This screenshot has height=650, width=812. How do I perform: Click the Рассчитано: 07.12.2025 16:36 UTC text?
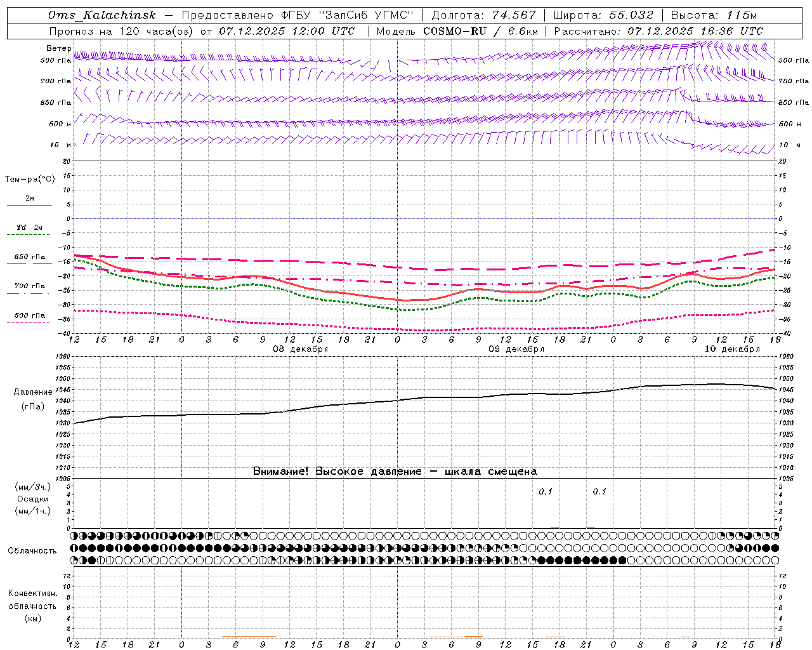click(x=658, y=31)
